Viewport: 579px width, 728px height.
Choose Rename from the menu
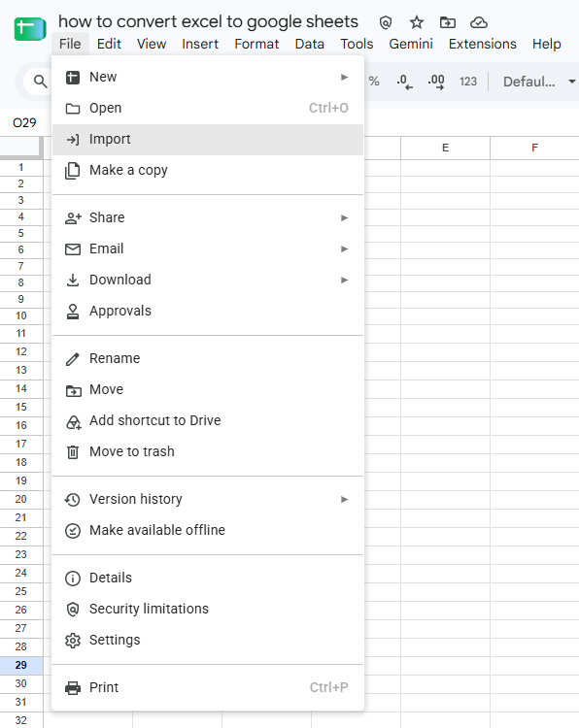pyautogui.click(x=208, y=358)
